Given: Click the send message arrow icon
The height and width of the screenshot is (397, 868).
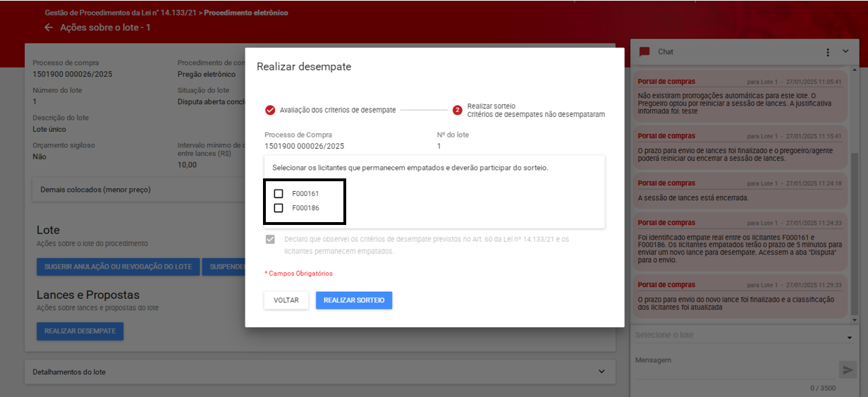Looking at the screenshot, I should (x=847, y=369).
